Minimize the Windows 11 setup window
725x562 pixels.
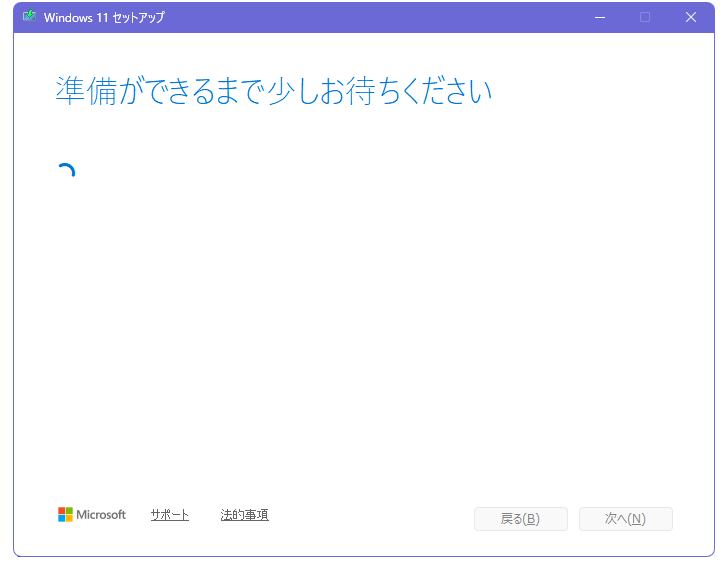pos(600,18)
